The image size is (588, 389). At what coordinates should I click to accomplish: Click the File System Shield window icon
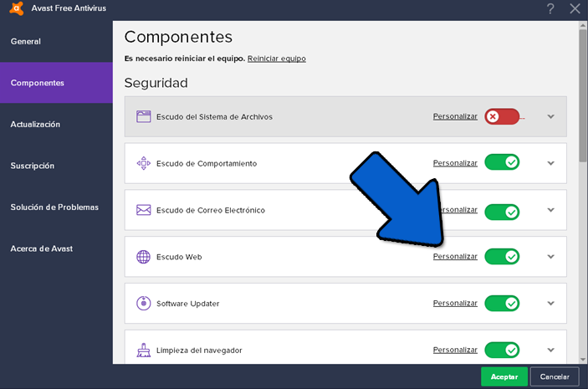click(x=143, y=116)
